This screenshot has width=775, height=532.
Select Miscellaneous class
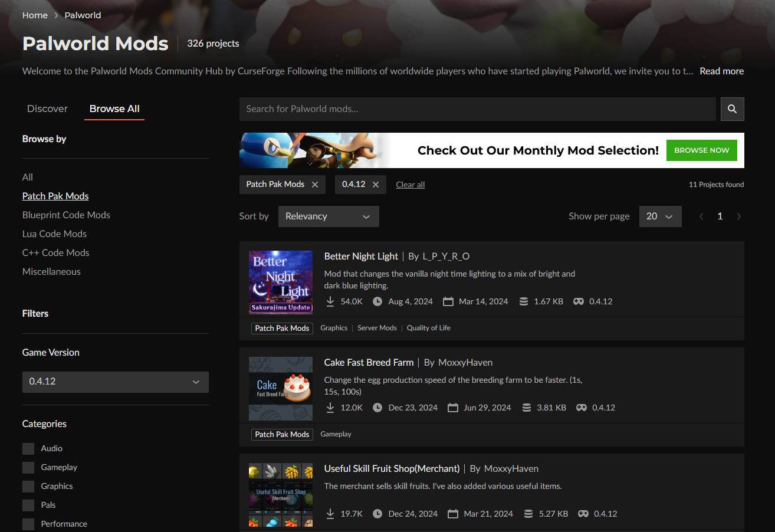tap(51, 271)
